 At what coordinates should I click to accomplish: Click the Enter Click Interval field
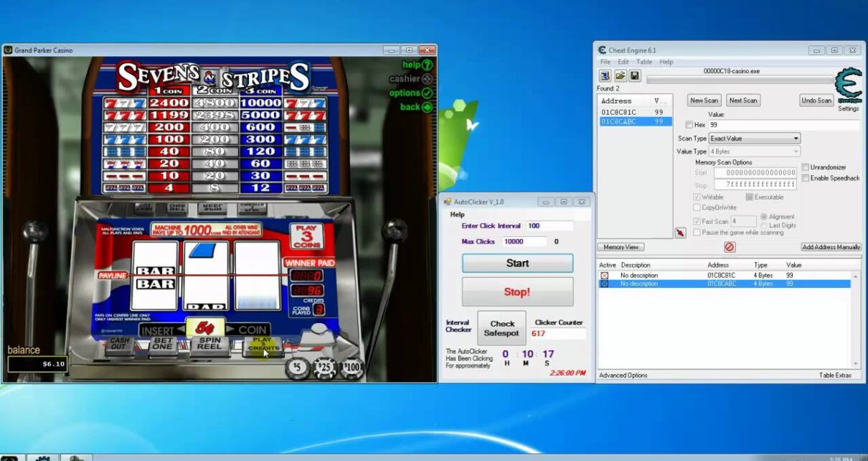point(549,226)
